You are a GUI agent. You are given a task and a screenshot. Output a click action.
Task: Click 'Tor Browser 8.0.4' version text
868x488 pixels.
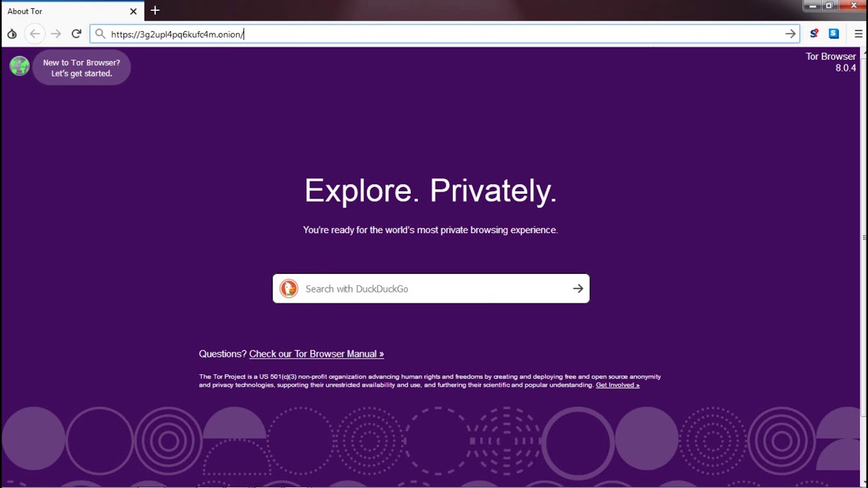(831, 62)
